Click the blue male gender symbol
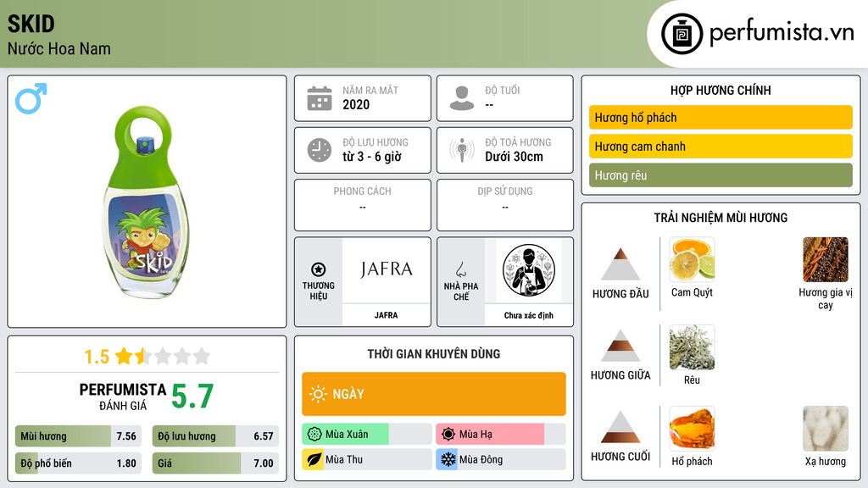This screenshot has height=488, width=868. [x=31, y=98]
